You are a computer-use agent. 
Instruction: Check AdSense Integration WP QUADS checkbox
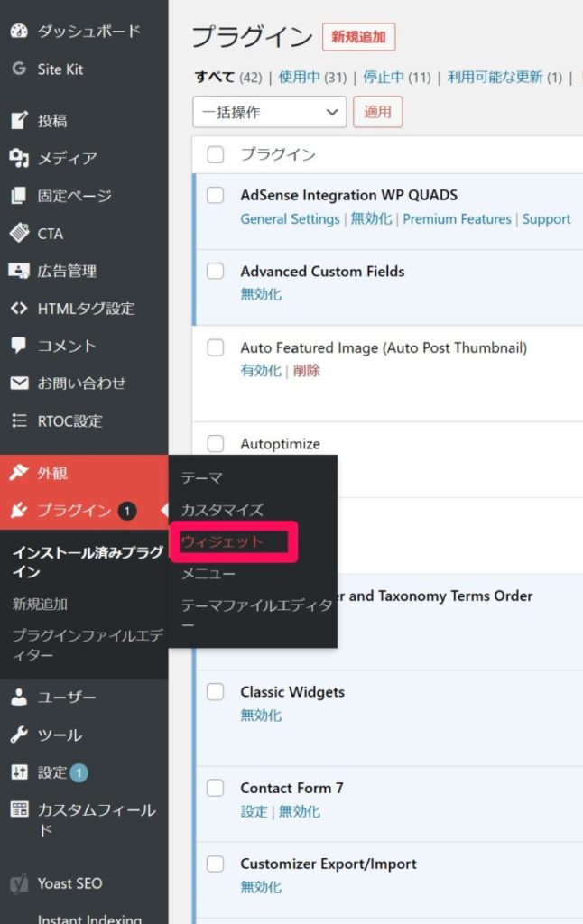[215, 195]
